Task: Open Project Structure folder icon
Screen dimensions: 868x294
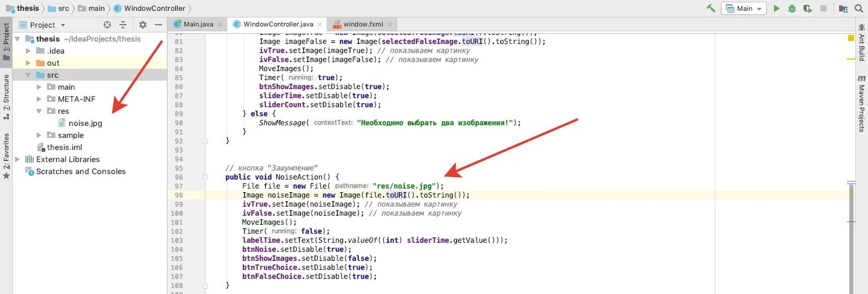Action: tap(843, 8)
